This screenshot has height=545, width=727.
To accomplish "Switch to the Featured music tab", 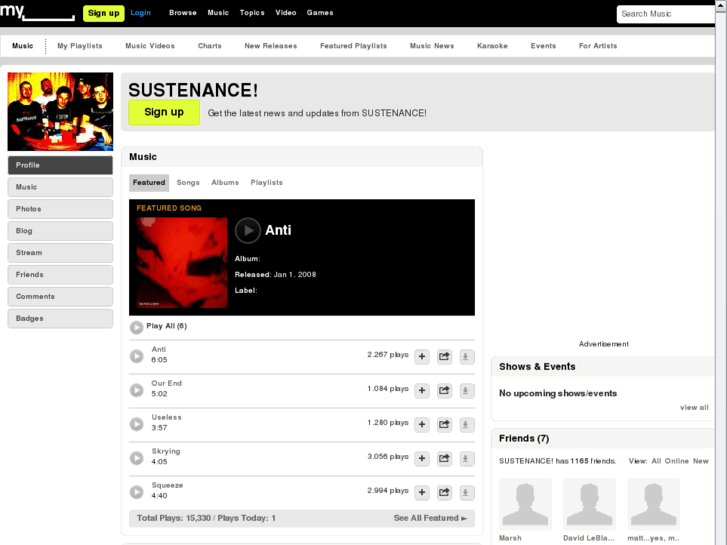I will (149, 183).
